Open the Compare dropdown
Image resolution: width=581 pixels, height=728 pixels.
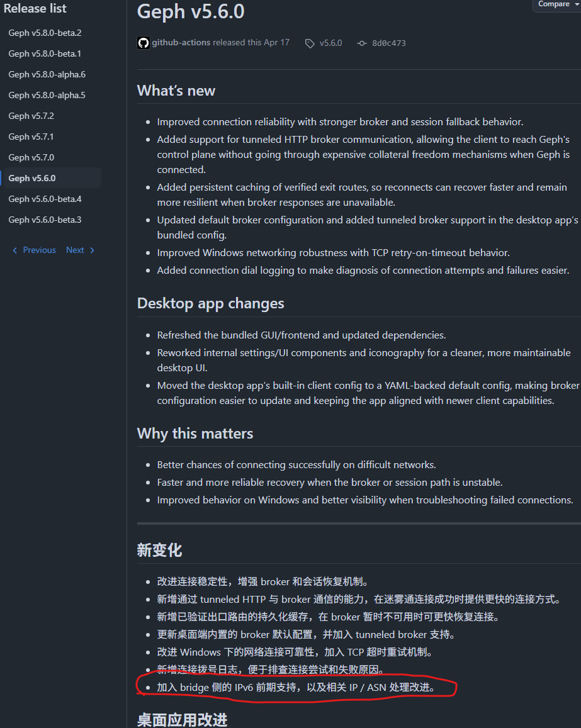(558, 4)
